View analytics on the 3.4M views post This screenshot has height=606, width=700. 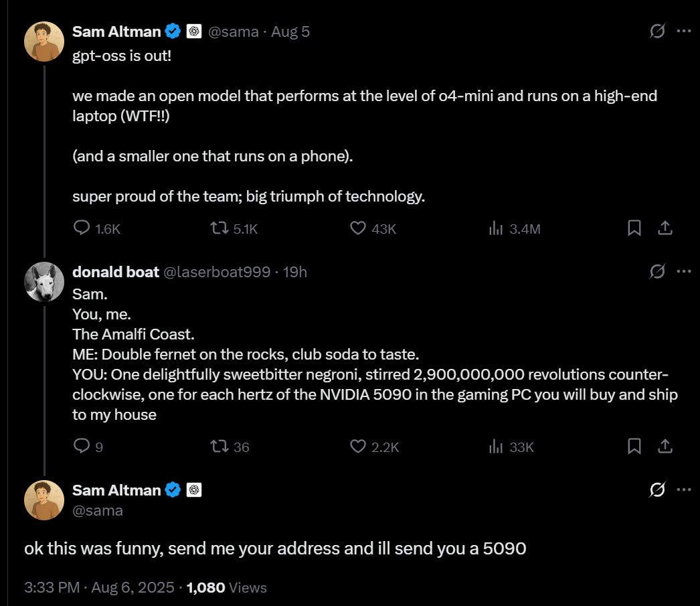coord(496,228)
